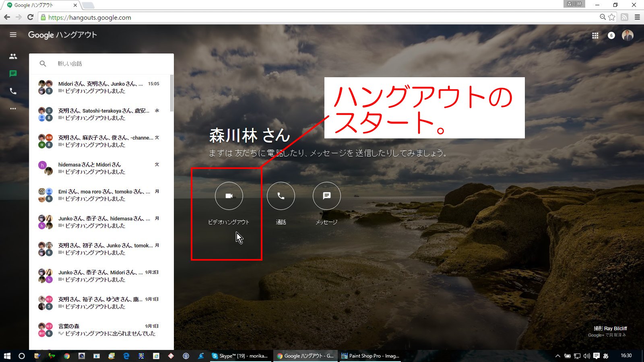The image size is (644, 362).
Task: Click the RSS extension icon in Chrome
Action: (x=624, y=17)
